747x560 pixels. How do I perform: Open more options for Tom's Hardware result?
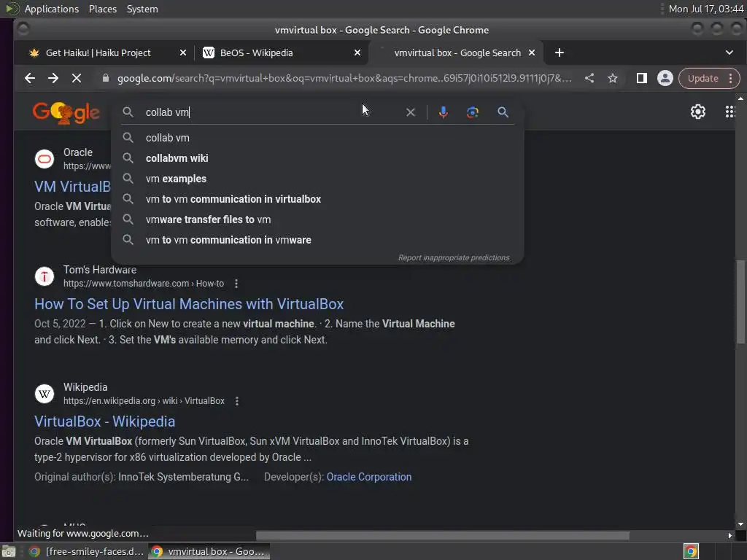[x=236, y=284]
